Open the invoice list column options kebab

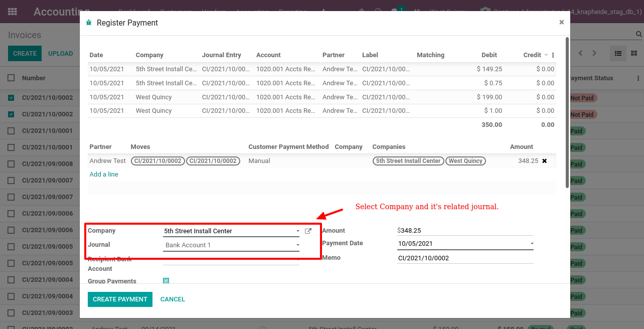[638, 78]
